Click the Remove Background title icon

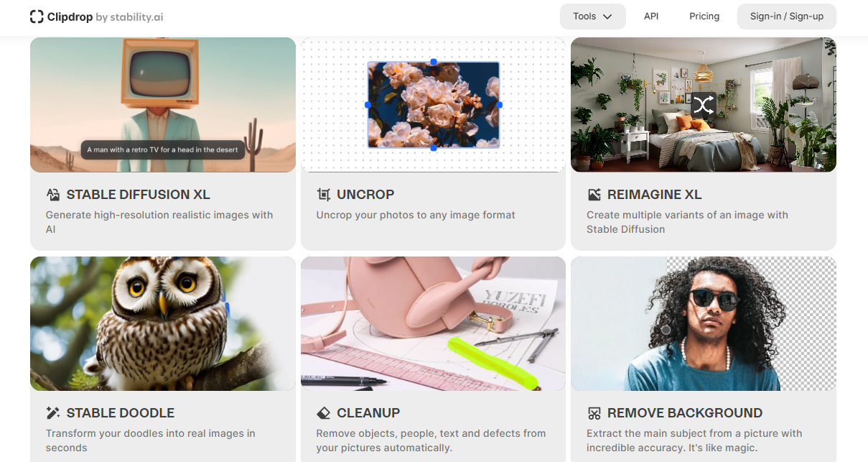coord(594,413)
